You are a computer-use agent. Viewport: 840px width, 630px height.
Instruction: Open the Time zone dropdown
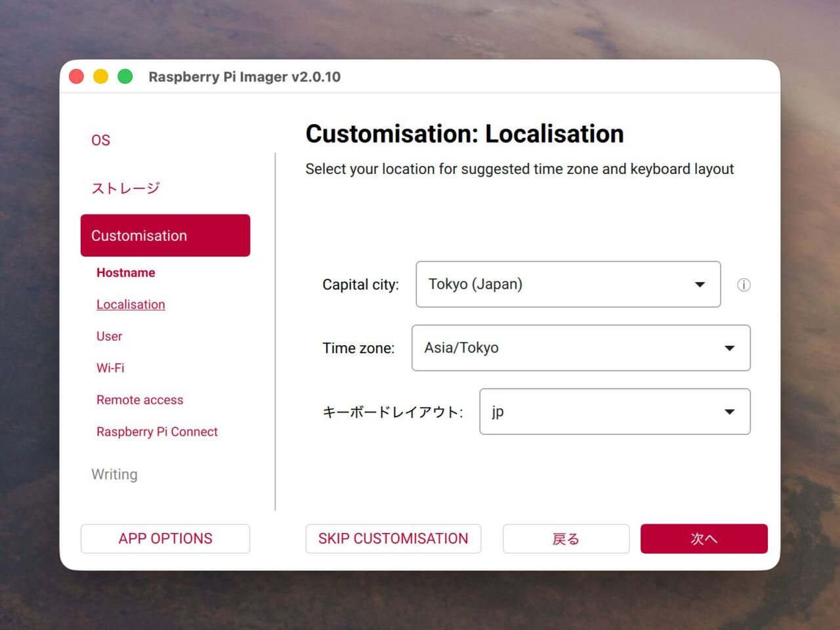(581, 348)
